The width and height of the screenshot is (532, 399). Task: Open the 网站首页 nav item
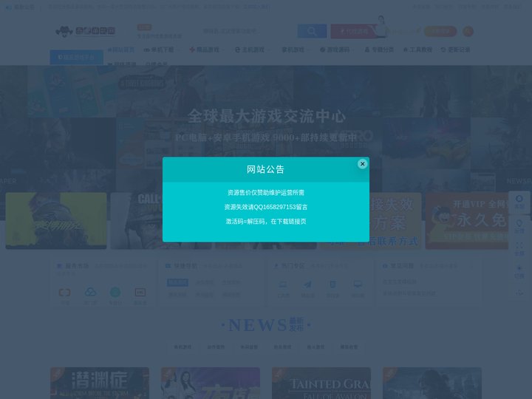(x=121, y=50)
